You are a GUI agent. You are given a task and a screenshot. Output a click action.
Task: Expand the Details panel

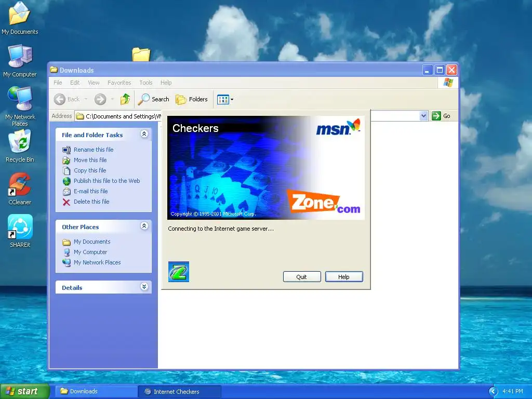tap(144, 286)
